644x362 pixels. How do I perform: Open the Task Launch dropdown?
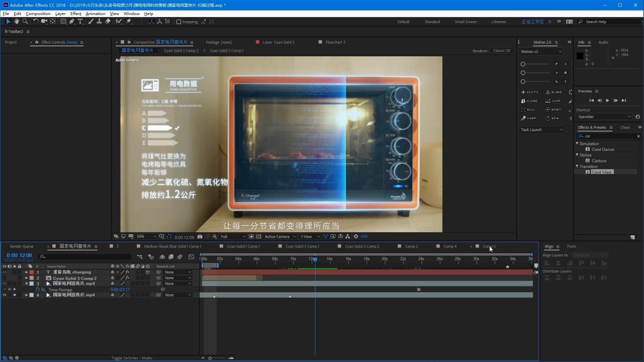(x=542, y=130)
